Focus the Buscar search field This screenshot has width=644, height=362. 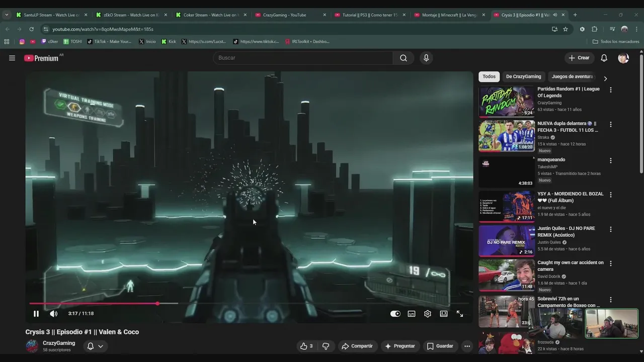point(303,58)
